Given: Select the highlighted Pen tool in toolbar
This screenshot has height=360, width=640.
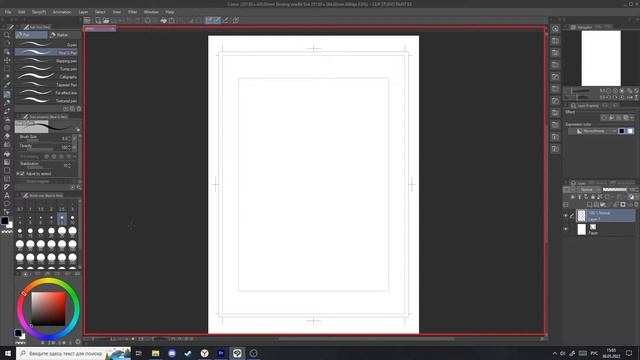Looking at the screenshot, I should 7,94.
